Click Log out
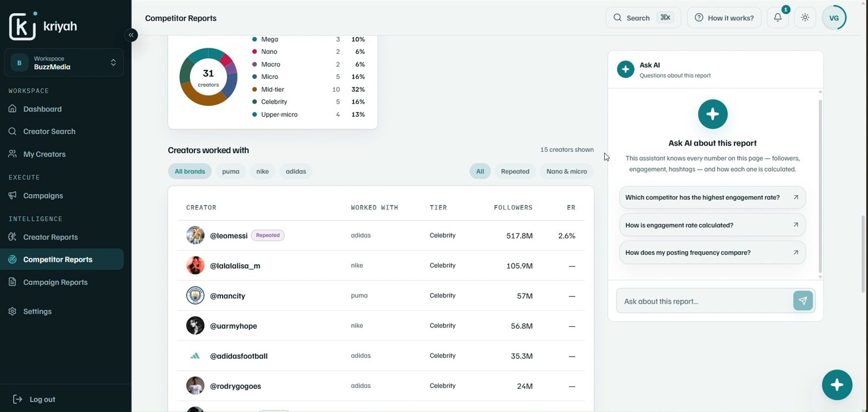The image size is (868, 412). [34, 400]
